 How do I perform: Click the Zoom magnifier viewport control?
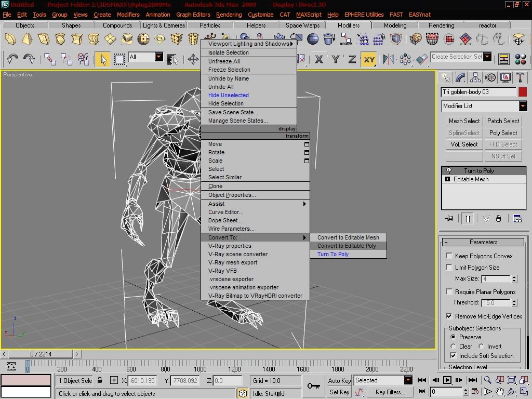[x=487, y=380]
